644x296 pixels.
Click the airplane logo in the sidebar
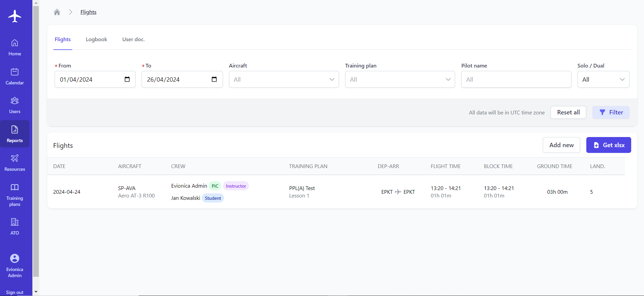(15, 16)
